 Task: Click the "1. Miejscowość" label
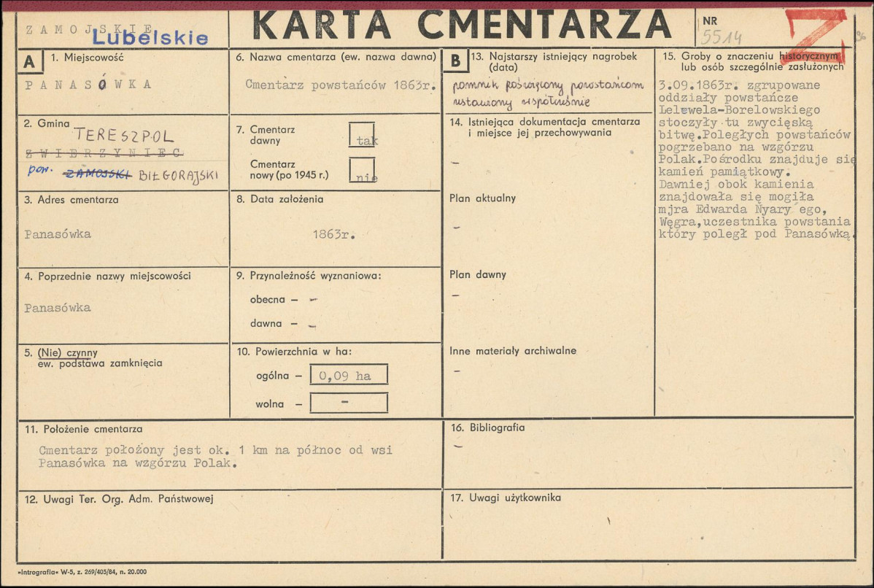pos(87,58)
